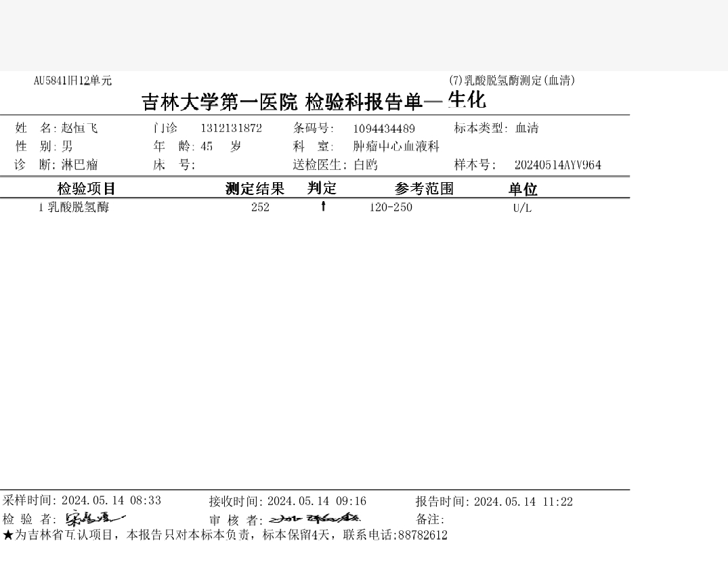Click the 参考范围 column header
Image resolution: width=728 pixels, height=585 pixels.
pyautogui.click(x=424, y=188)
